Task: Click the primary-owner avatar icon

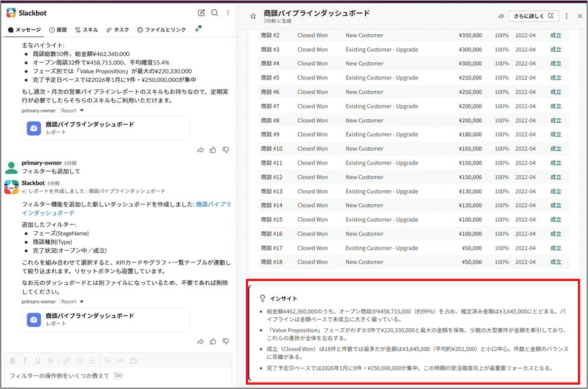Action: pos(11,167)
